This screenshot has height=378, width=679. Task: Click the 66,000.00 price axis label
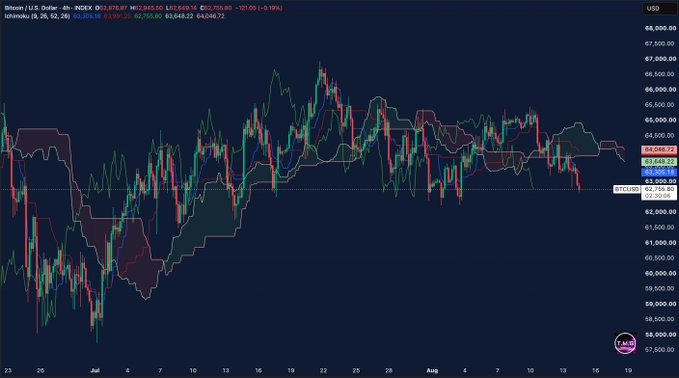[x=660, y=89]
